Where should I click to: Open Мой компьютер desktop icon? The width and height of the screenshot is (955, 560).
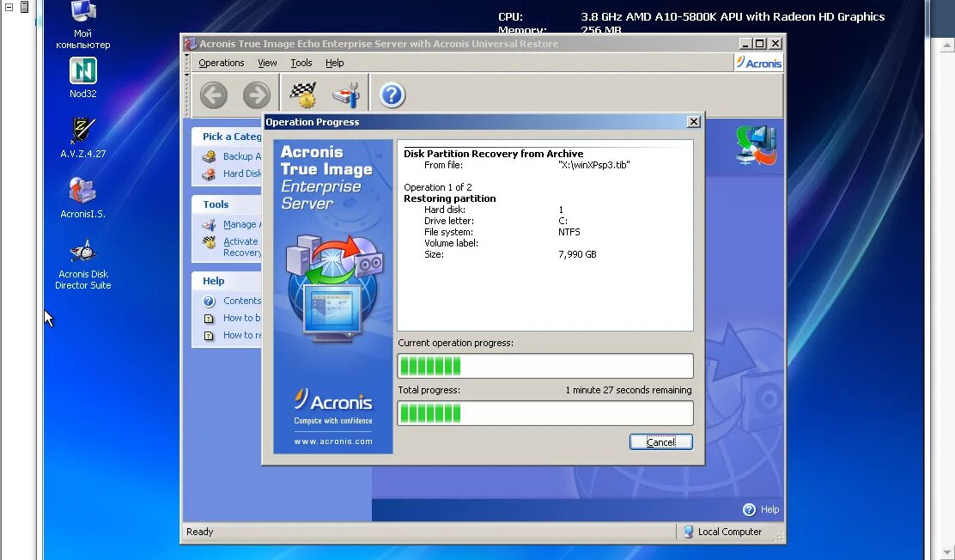click(x=82, y=24)
